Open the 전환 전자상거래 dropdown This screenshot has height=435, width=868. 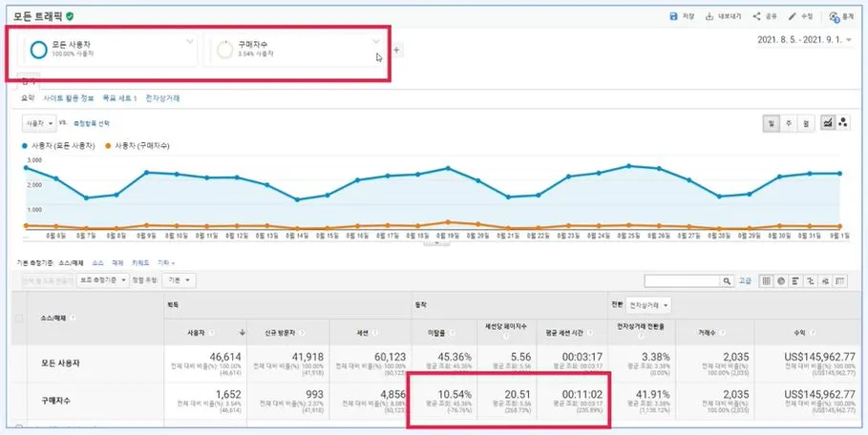tap(648, 304)
